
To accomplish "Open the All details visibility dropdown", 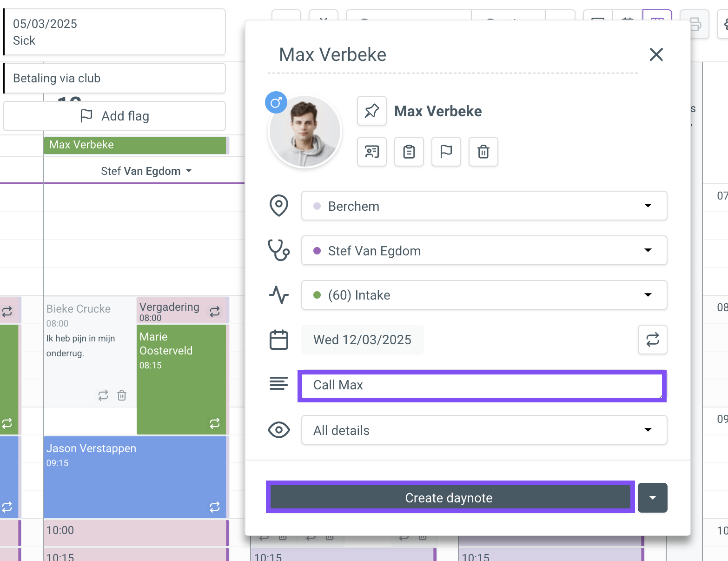I will (484, 430).
